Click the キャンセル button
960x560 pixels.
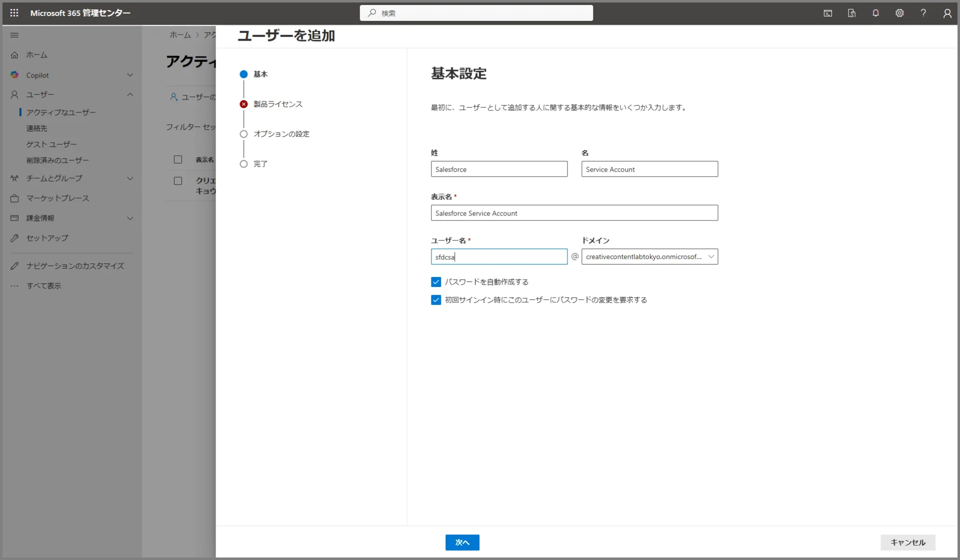tap(907, 542)
